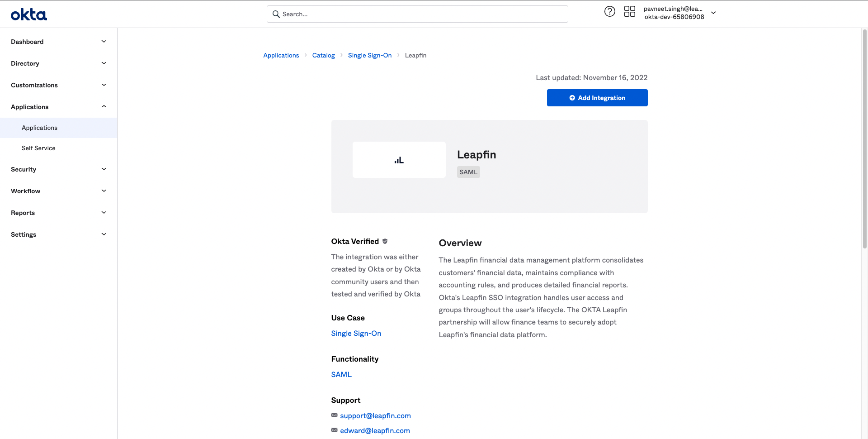
Task: Select Self Service in the sidebar
Action: tap(38, 148)
